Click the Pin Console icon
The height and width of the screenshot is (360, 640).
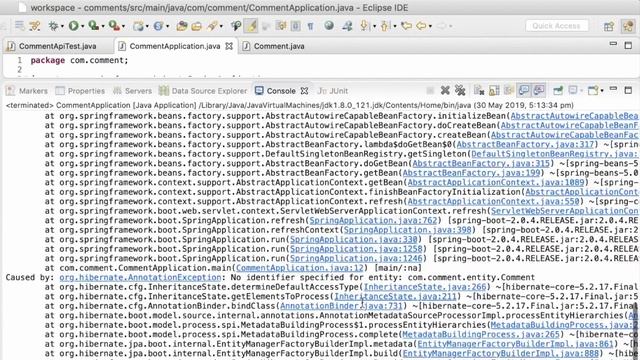558,90
